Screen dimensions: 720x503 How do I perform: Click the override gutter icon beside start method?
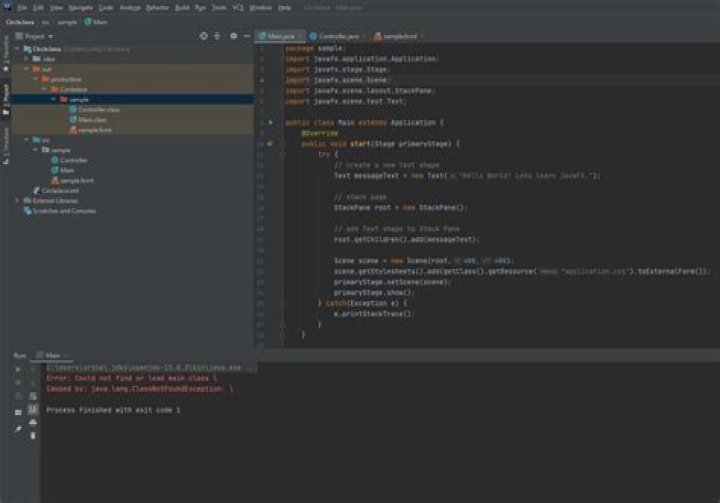(270, 144)
